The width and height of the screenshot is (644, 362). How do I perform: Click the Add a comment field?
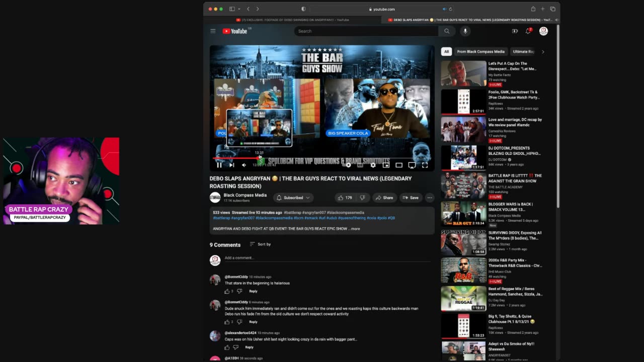(327, 258)
